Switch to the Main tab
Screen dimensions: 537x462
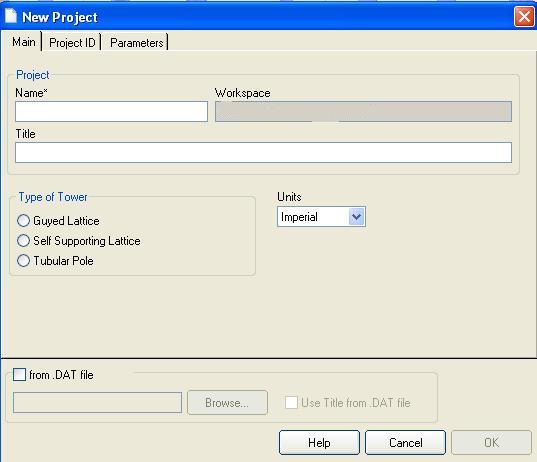pyautogui.click(x=23, y=42)
